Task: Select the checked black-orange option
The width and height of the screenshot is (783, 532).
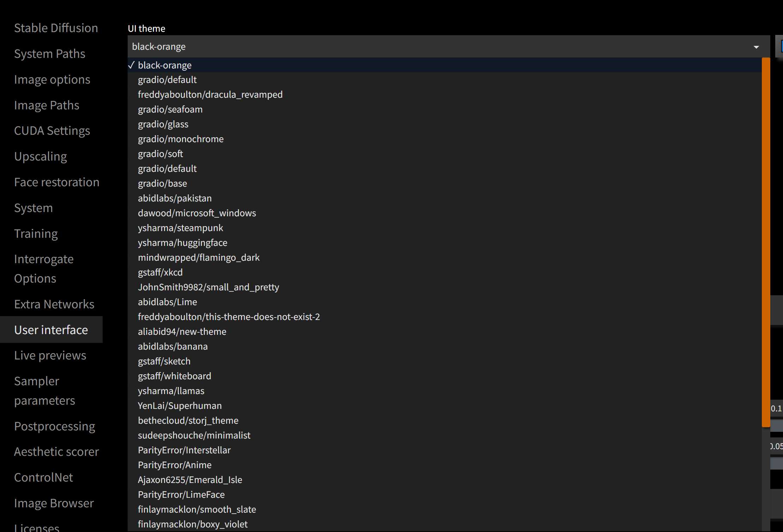Action: coord(445,65)
